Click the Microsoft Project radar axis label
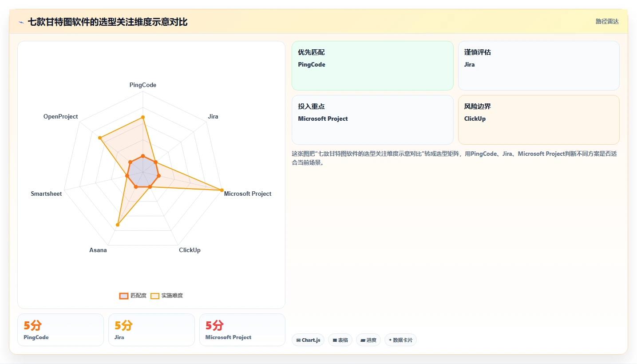Image resolution: width=637 pixels, height=364 pixels. click(248, 194)
